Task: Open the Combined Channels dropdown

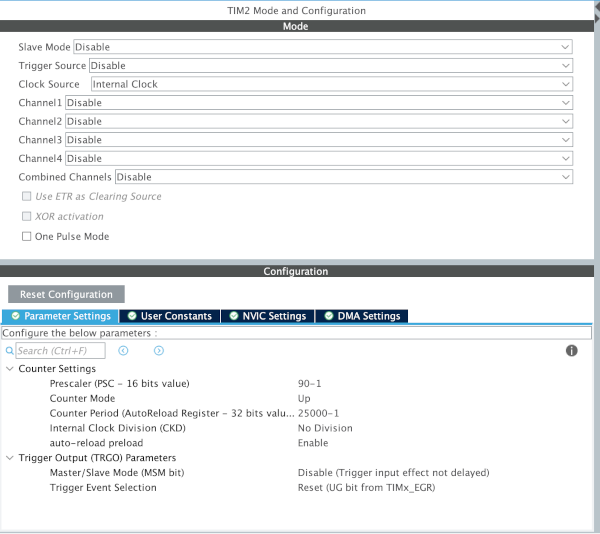Action: coord(343,177)
